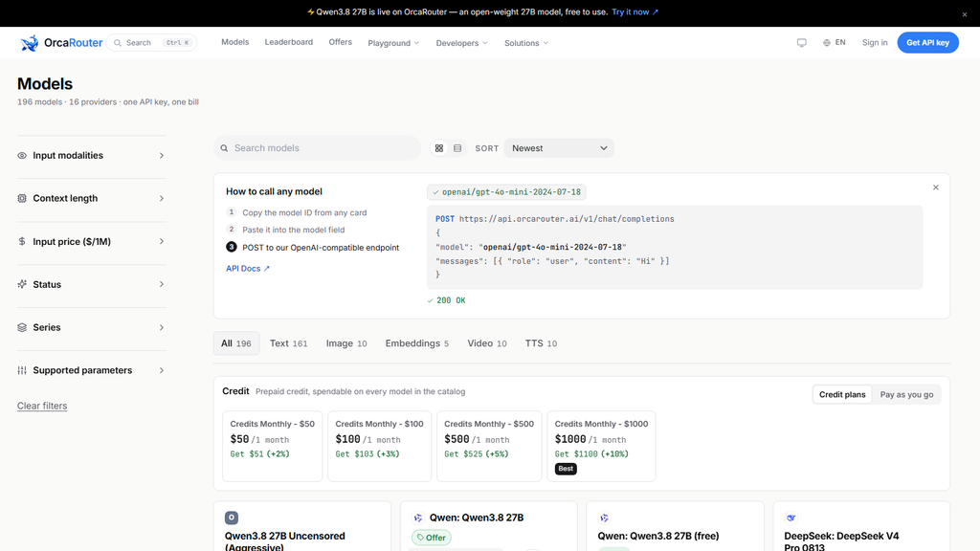
Task: Click the sliders icon beside Supported parameters
Action: click(x=22, y=370)
